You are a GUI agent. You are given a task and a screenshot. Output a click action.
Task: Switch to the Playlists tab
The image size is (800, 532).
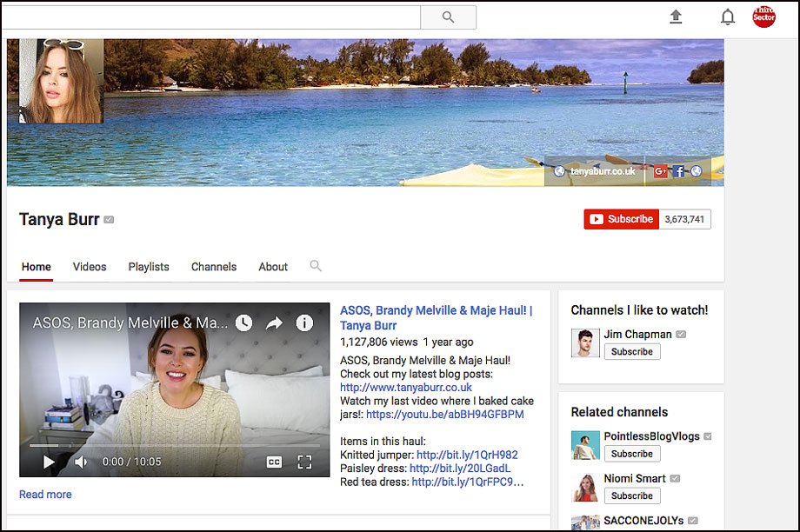(149, 267)
